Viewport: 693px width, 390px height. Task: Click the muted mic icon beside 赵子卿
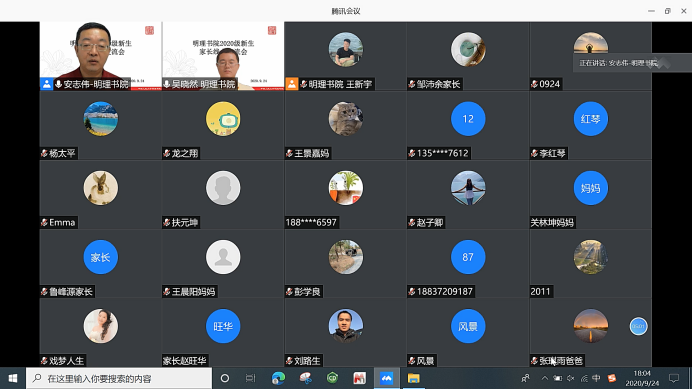[411, 222]
